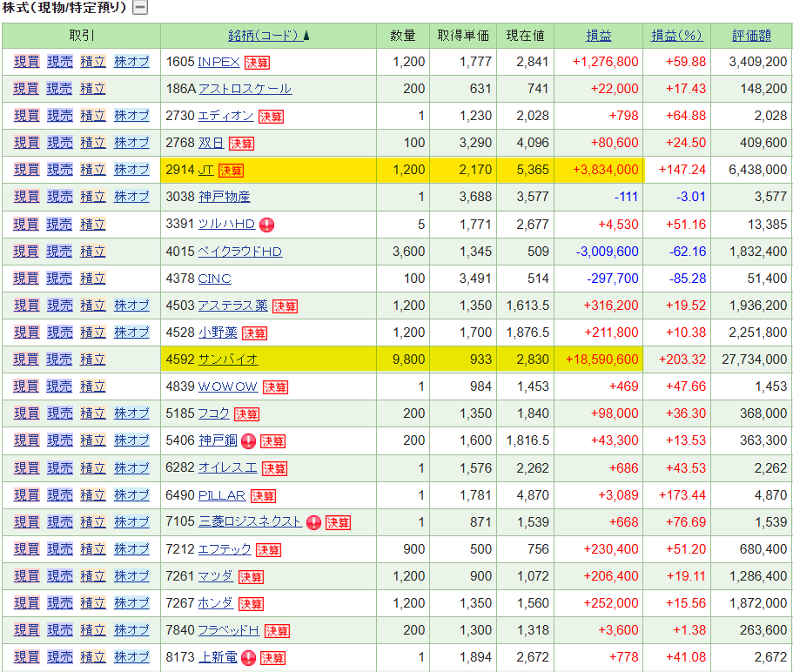Click the 決算 badge for JT

(231, 171)
